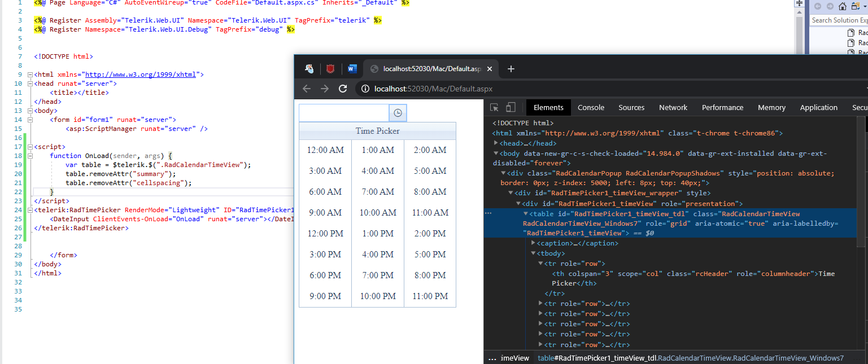Collapse the tbody node in Elements panel

(x=533, y=253)
